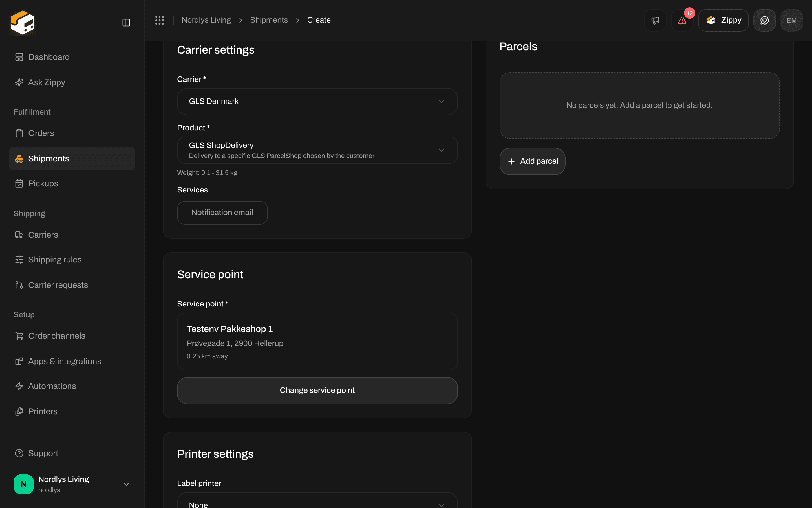Image resolution: width=812 pixels, height=508 pixels.
Task: Click the Ask Zippy sparkle icon
Action: pos(19,82)
